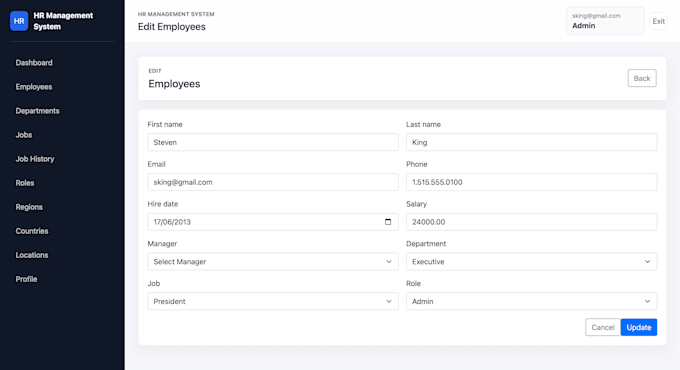Open Job History in the sidebar

35,159
